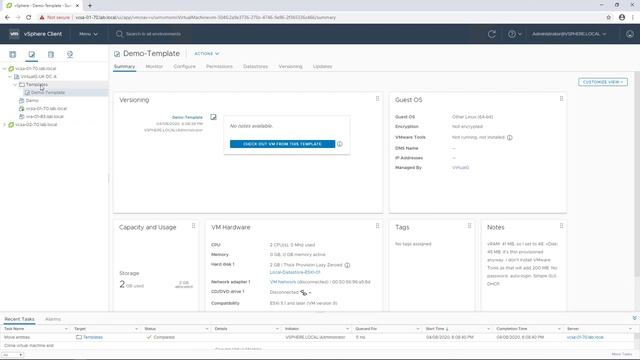The image size is (640, 360).
Task: Select vra-01-83.lab.local VM in tree
Action: click(44, 116)
